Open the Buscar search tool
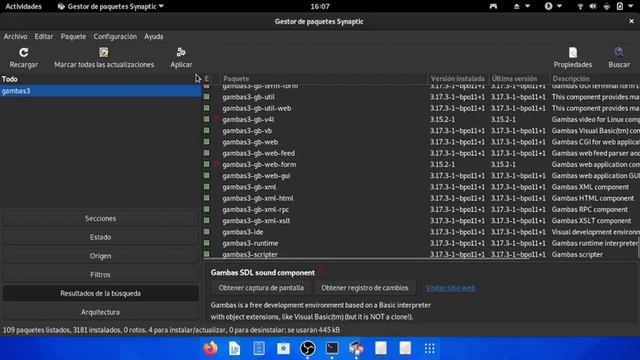The width and height of the screenshot is (640, 360). pos(619,58)
